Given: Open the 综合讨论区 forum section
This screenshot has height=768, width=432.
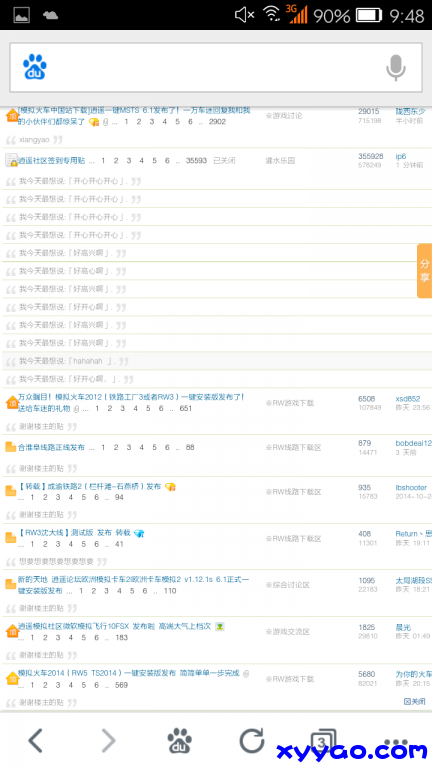Looking at the screenshot, I should [288, 585].
